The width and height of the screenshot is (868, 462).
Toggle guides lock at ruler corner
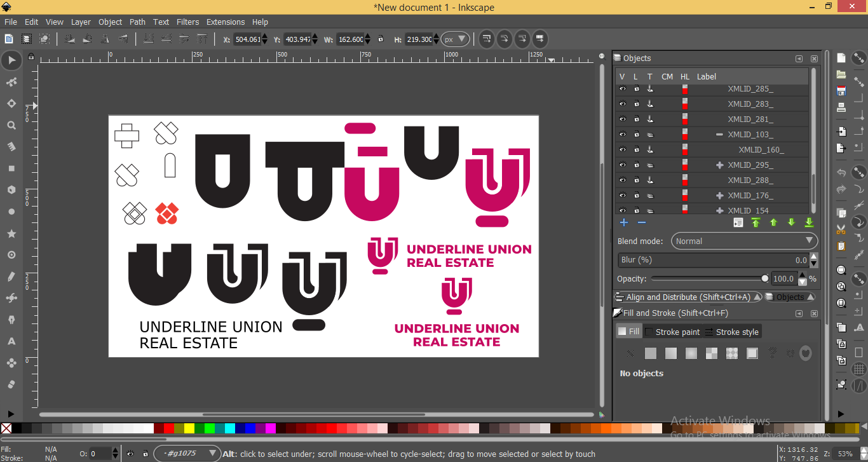[x=31, y=57]
